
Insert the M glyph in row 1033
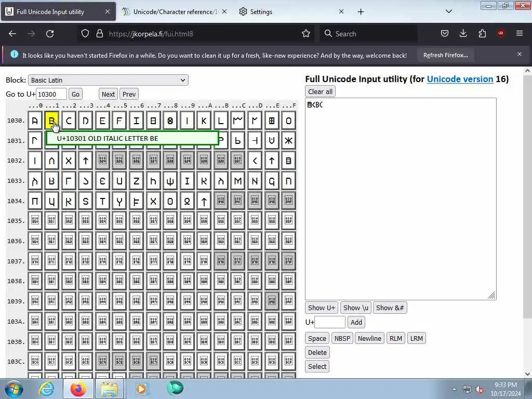(x=238, y=181)
